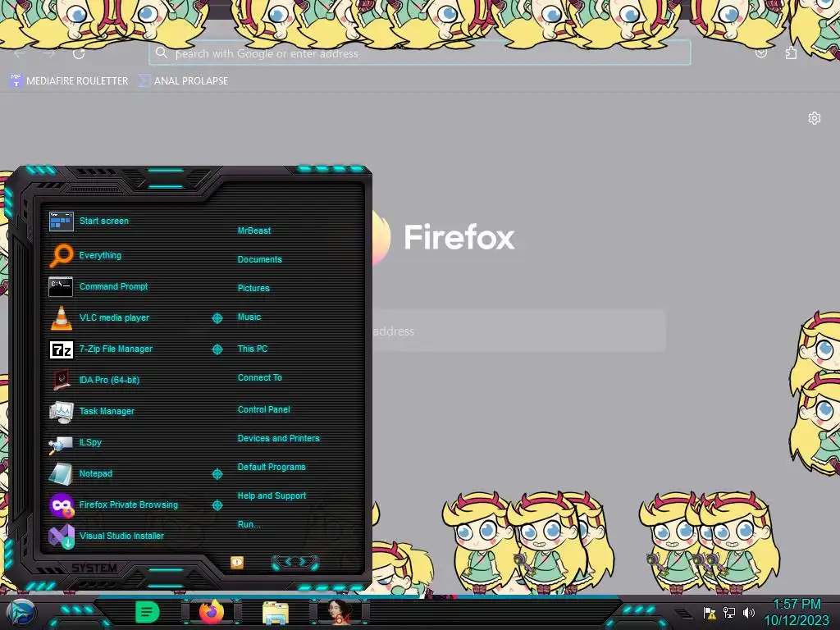Open Documents from start menu
The width and height of the screenshot is (840, 630).
pyautogui.click(x=259, y=259)
